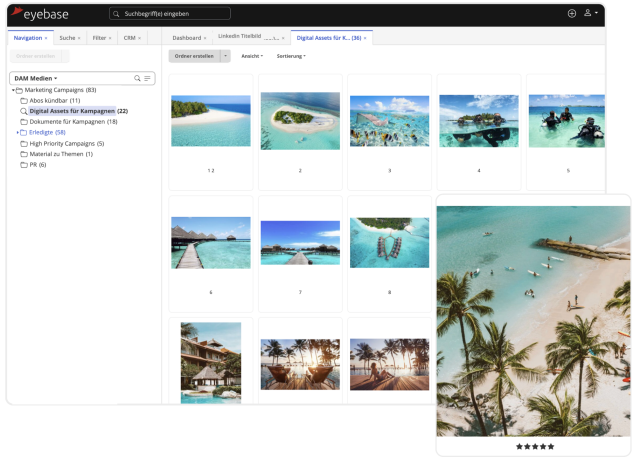Click the magnifier icon in the top search bar
Screen dimensions: 640x464
click(117, 14)
